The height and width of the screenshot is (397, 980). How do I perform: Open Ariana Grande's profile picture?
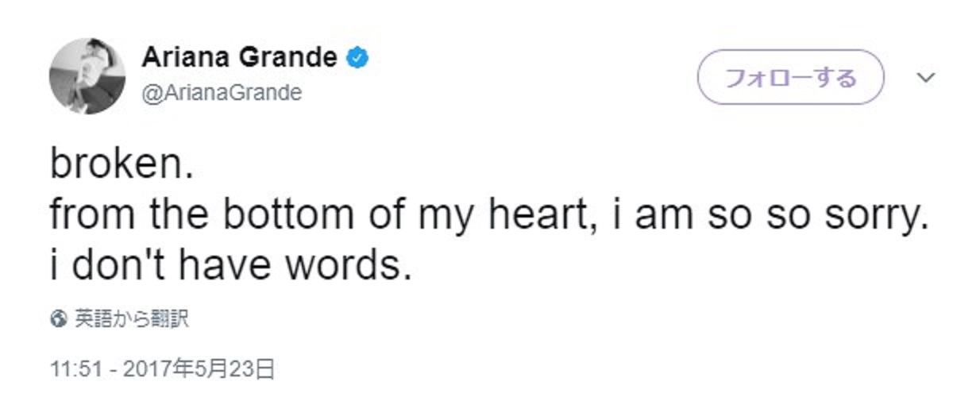[x=87, y=76]
